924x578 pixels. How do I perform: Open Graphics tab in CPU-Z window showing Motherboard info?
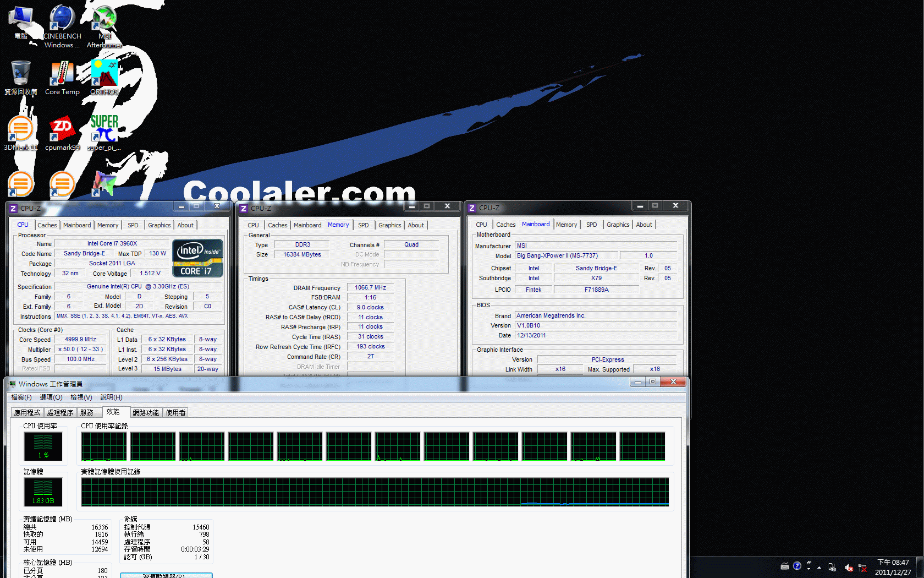[x=618, y=225]
